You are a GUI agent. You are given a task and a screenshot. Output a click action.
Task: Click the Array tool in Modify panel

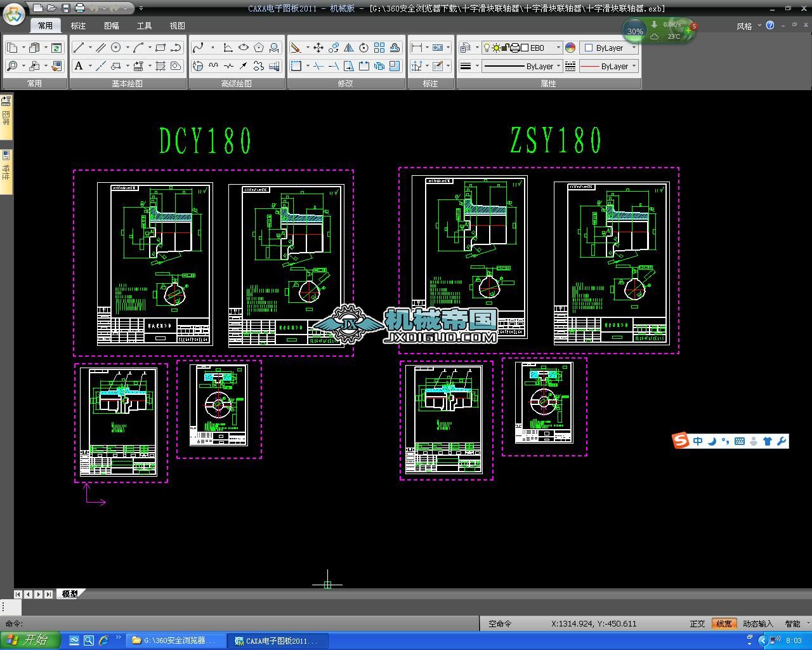tap(379, 48)
